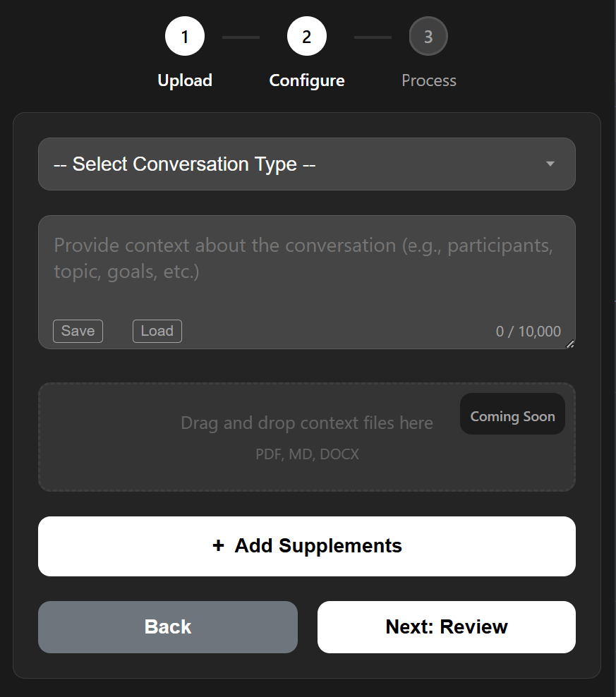Load a saved context
Image resolution: width=616 pixels, height=697 pixels.
click(157, 331)
